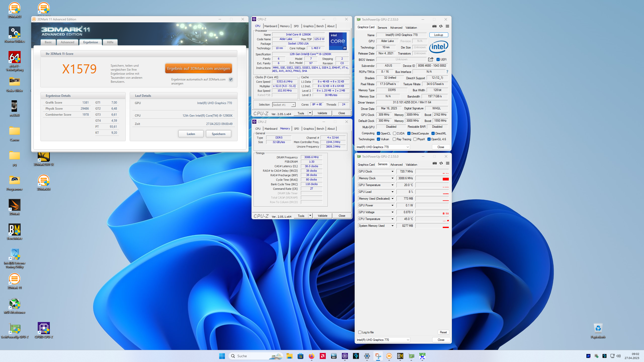Viewport: 644px width, 362px height.
Task: Click Reset in GPU-Z Sensors
Action: (443, 332)
